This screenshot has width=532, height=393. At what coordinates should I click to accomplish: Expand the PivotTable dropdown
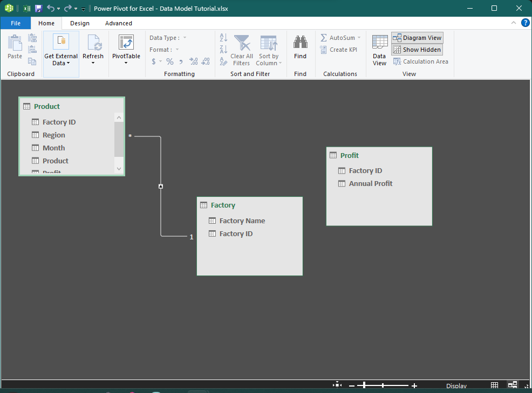pos(126,63)
